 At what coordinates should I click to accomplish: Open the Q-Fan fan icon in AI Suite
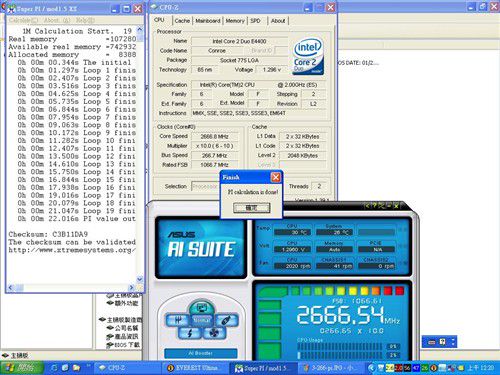point(214,333)
